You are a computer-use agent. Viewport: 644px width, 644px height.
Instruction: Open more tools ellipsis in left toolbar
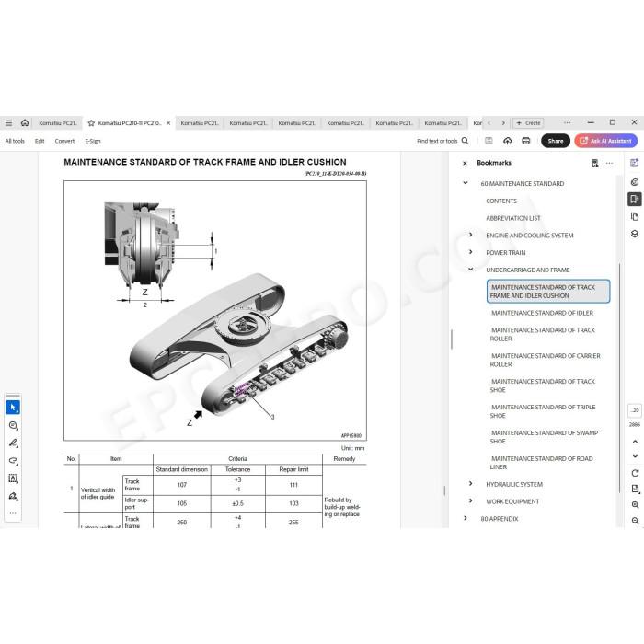(13, 513)
